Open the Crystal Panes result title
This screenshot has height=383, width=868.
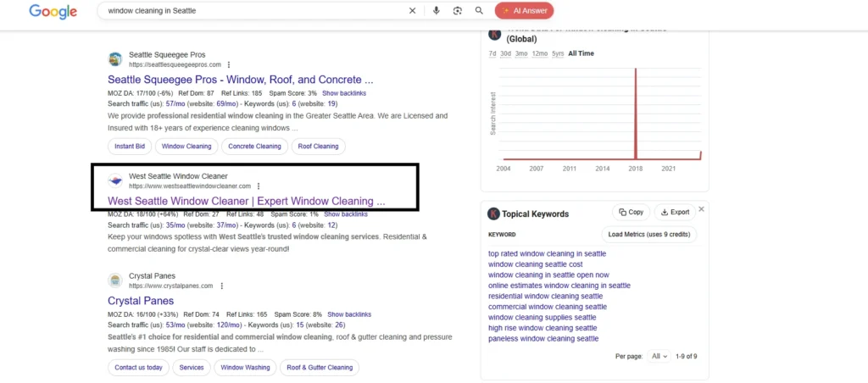coord(141,301)
